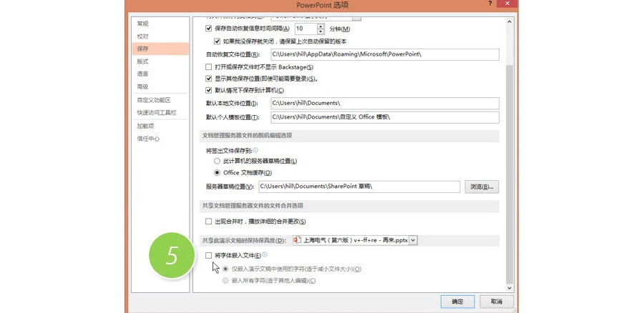Click the PowerPoint file icon in fidelity dropdown
Viewport: 644px width, 313px height.
click(x=298, y=240)
